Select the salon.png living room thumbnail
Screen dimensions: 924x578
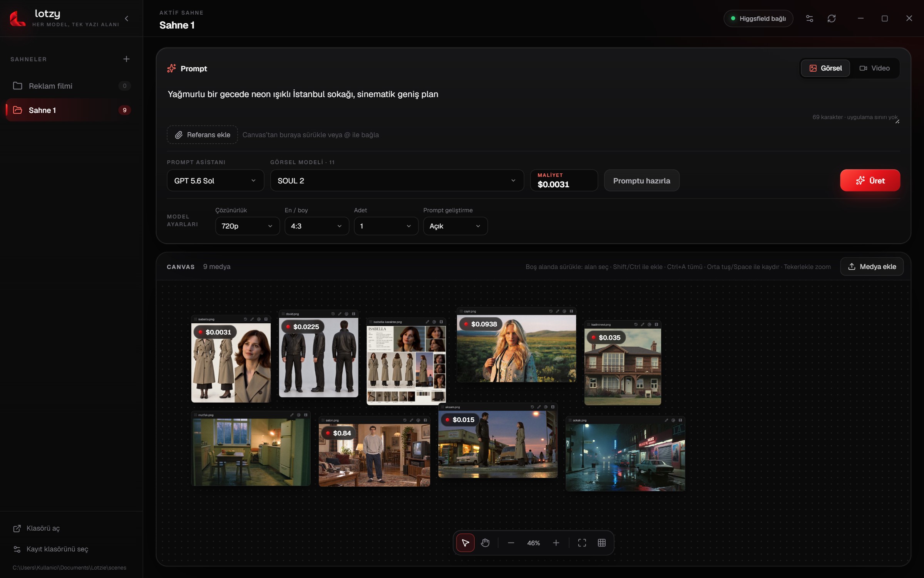(374, 455)
